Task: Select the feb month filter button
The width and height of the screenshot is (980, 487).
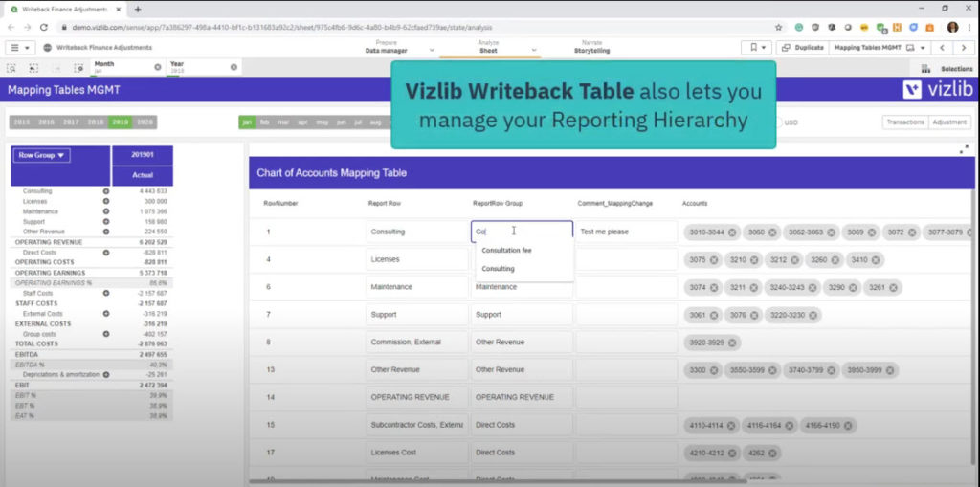Action: tap(265, 122)
